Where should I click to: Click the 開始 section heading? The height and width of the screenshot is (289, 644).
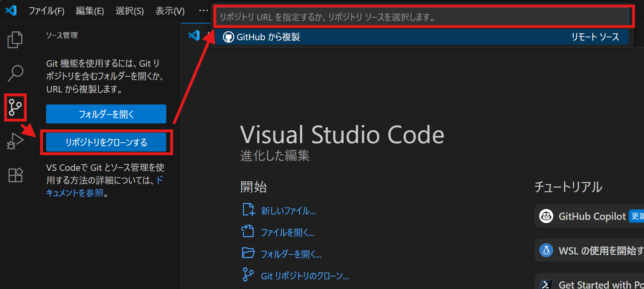254,187
